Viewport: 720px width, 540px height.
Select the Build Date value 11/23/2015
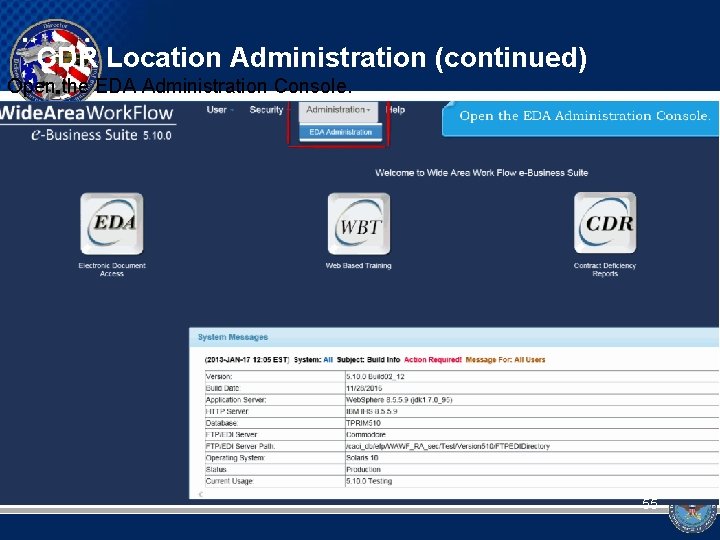364,388
